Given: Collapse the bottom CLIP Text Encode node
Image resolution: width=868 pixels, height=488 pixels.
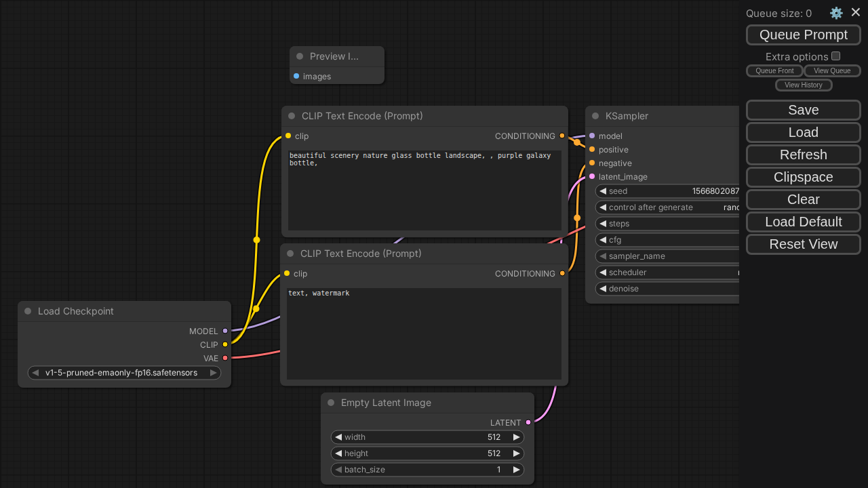Looking at the screenshot, I should coord(290,253).
